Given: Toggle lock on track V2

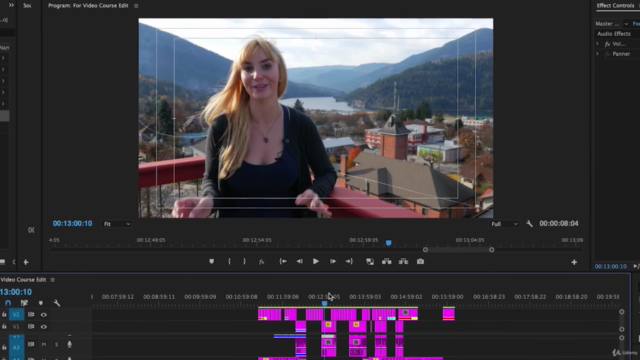Looking at the screenshot, I should 4,315.
